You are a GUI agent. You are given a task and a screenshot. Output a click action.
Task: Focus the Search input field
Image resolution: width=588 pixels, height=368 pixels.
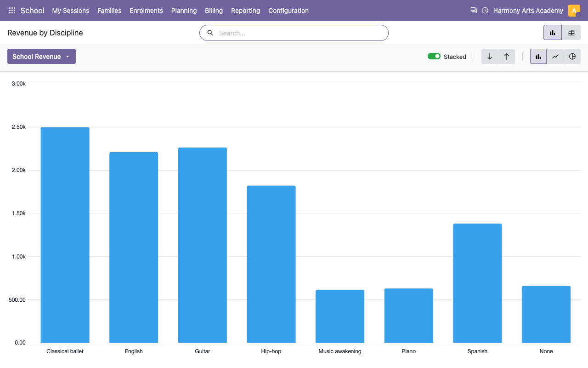pos(294,33)
